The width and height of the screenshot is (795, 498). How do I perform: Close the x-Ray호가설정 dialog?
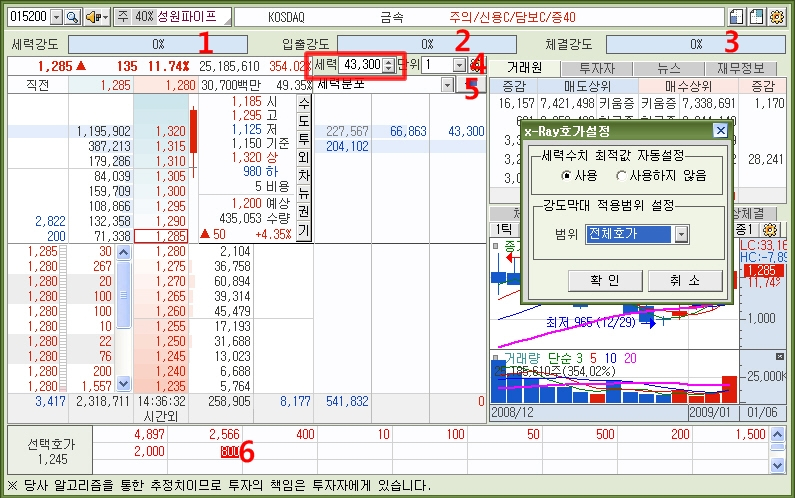point(720,131)
